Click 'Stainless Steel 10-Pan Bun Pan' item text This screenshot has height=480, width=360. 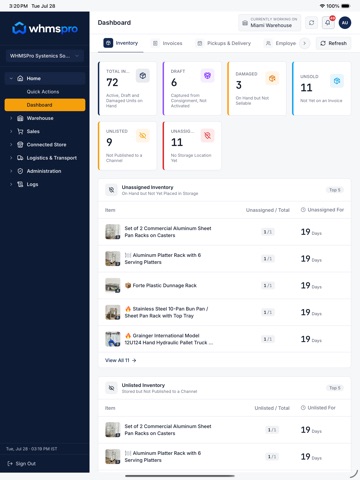tap(166, 312)
